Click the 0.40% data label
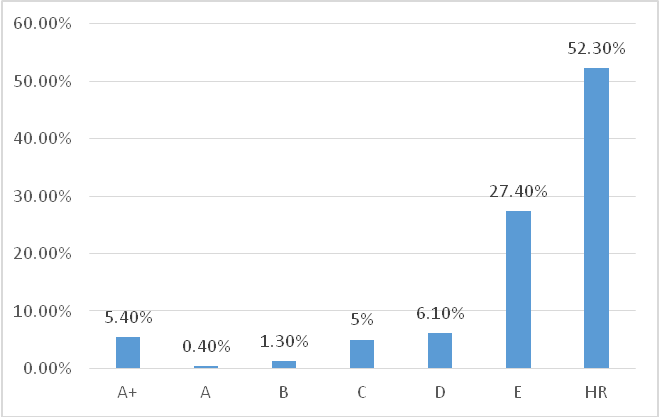Screen dimensions: 659x417 coord(206,346)
